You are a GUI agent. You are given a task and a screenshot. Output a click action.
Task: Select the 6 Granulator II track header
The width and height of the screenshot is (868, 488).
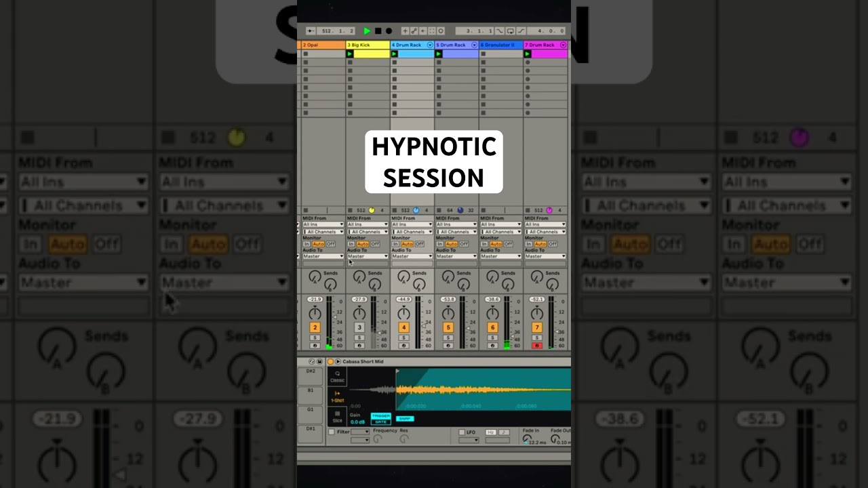[500, 45]
